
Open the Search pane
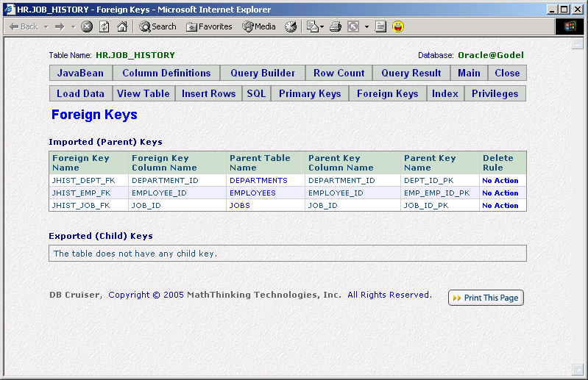[x=157, y=26]
